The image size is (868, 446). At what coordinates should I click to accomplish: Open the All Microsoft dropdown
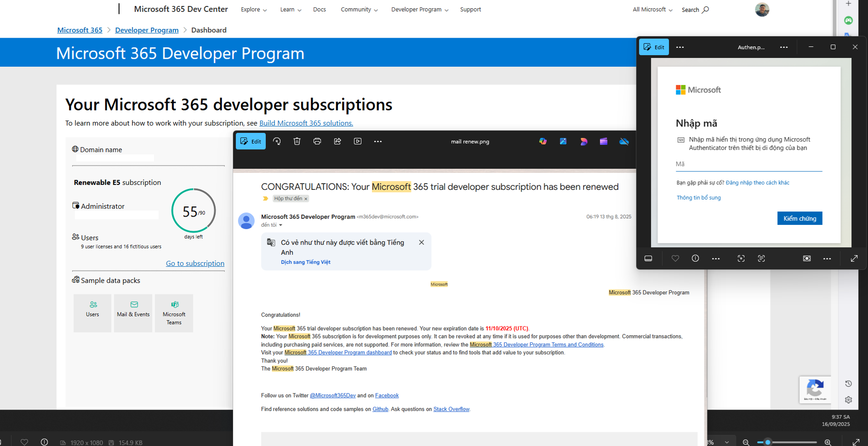tap(652, 10)
